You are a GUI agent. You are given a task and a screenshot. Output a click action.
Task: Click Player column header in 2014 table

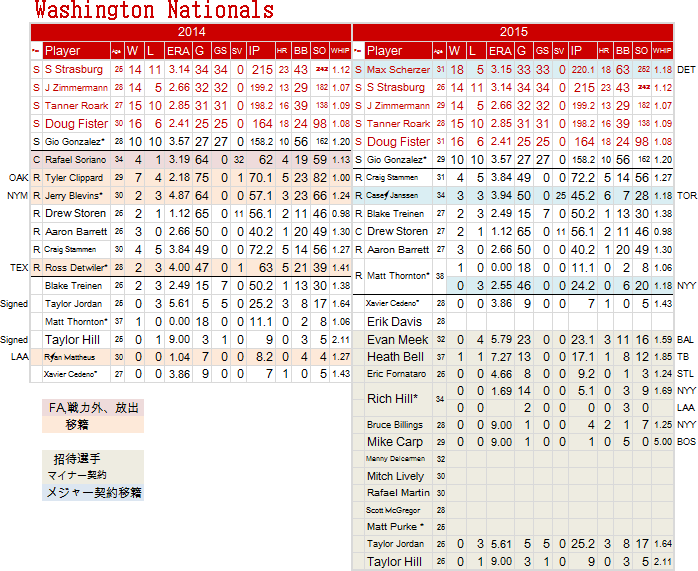76,51
